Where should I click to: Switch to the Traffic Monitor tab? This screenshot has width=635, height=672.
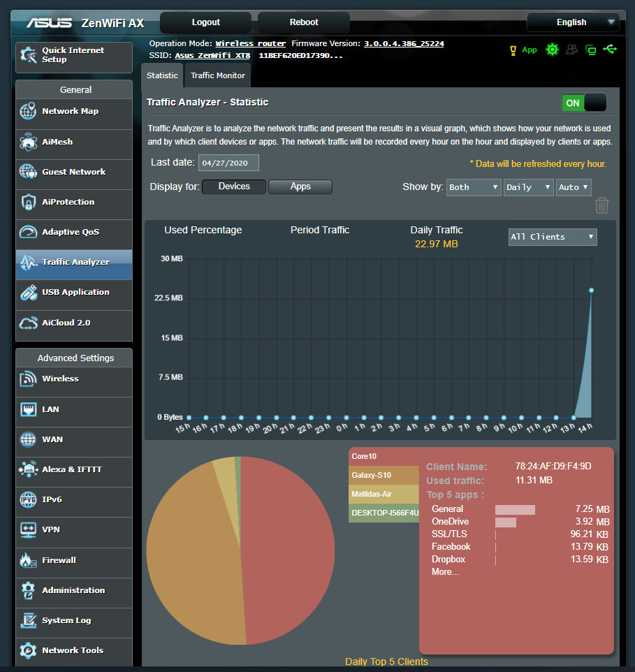(x=217, y=75)
